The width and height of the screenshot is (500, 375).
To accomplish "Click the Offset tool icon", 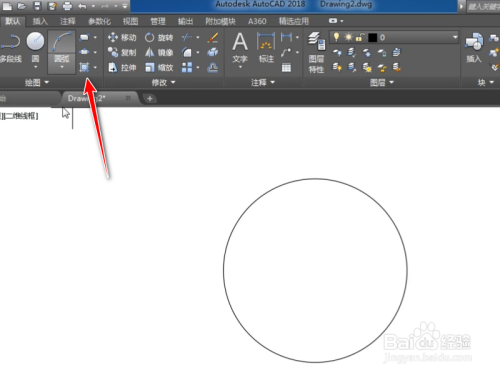I will (x=213, y=68).
